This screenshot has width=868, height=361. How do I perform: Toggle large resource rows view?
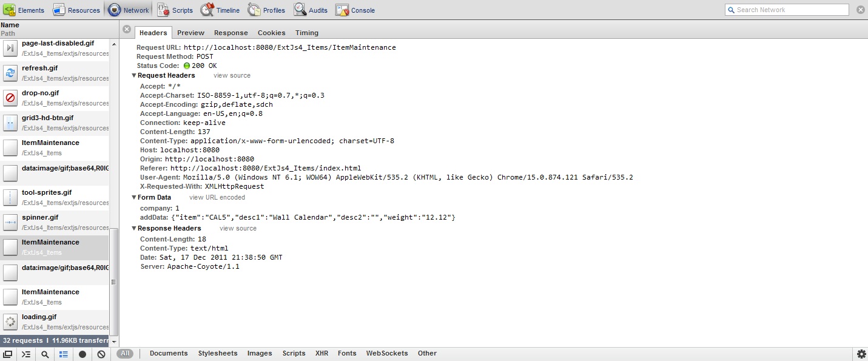point(63,353)
